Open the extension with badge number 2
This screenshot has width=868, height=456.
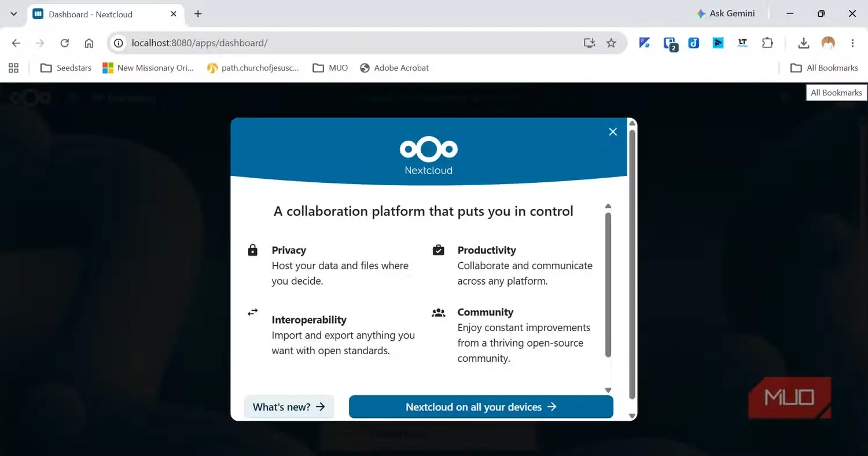[670, 43]
